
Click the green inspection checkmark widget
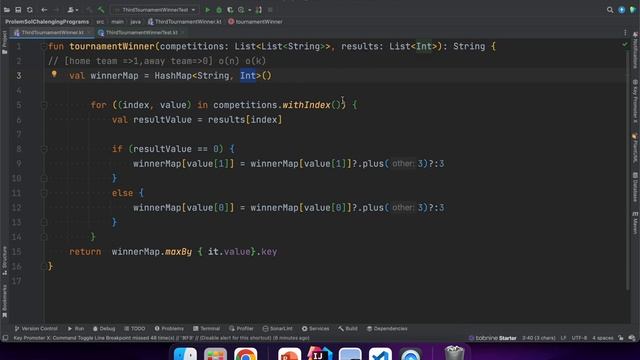tap(624, 44)
